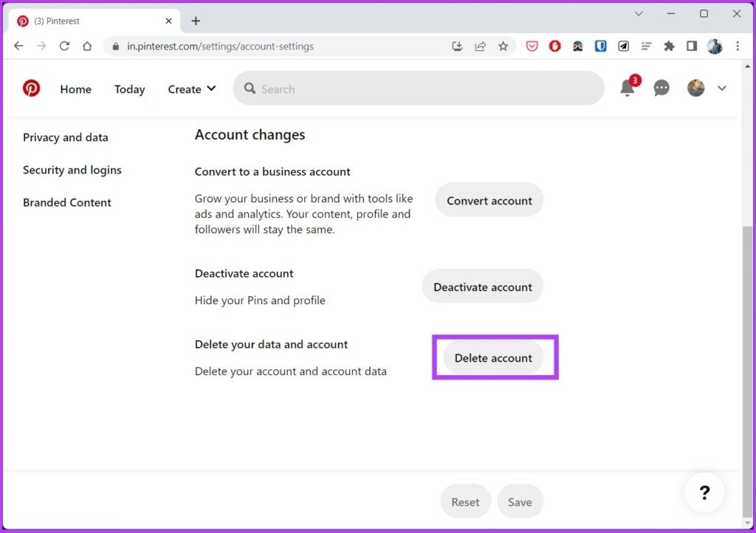Expand the accounts chevron next to avatar
Screen dimensions: 756x533
click(722, 88)
